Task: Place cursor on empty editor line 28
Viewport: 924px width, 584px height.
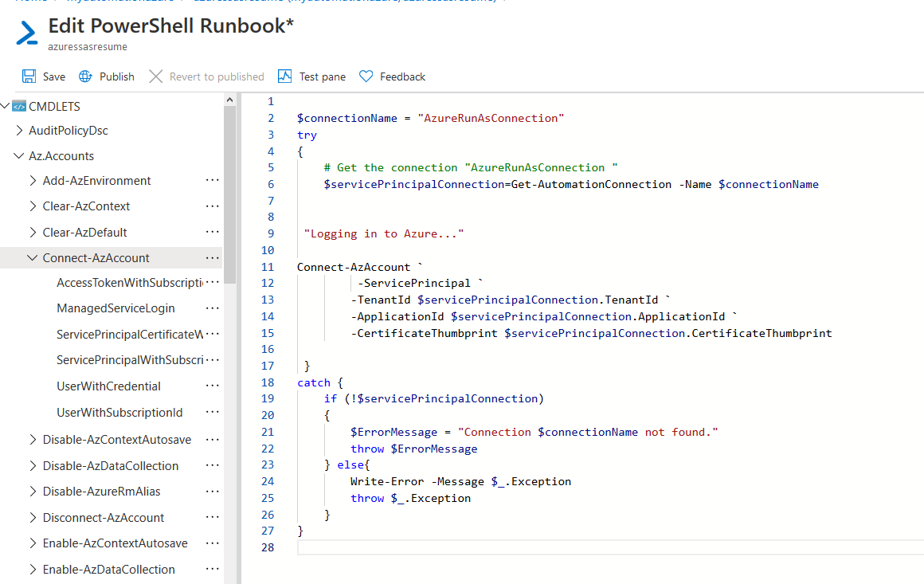Action: click(558, 548)
